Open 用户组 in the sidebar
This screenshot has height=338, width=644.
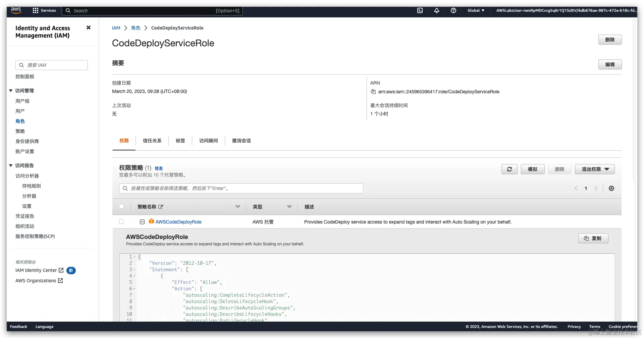[22, 101]
